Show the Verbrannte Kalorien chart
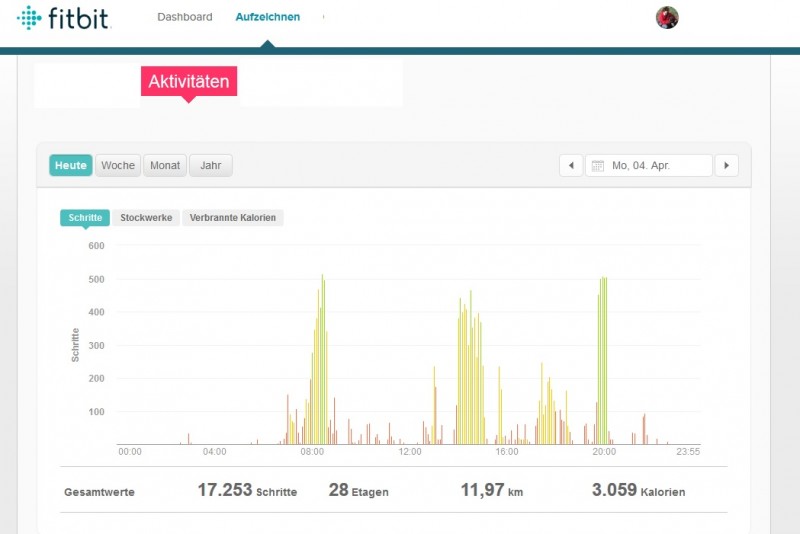The width and height of the screenshot is (800, 534). pos(233,217)
